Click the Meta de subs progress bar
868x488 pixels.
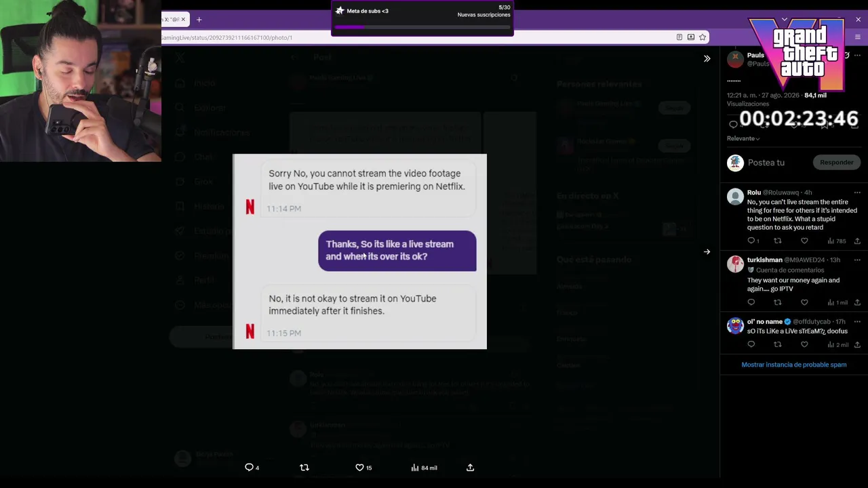point(422,27)
